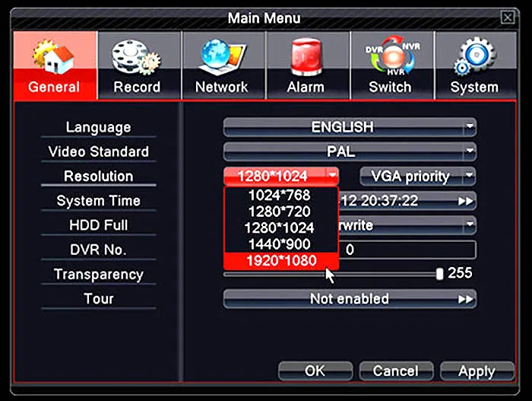The height and width of the screenshot is (401, 532).
Task: Expand the Language dropdown
Action: pyautogui.click(x=470, y=127)
